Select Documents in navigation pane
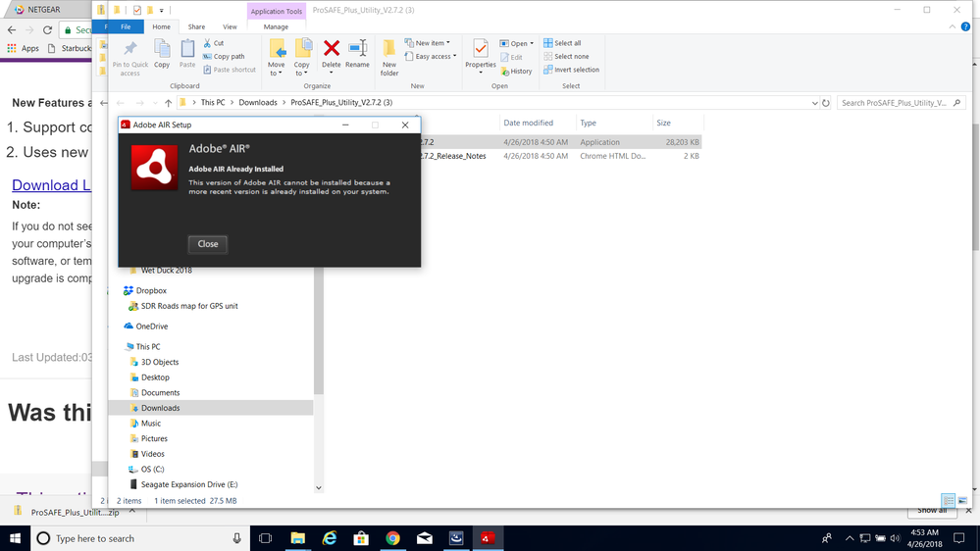This screenshot has height=551, width=980. (x=160, y=392)
